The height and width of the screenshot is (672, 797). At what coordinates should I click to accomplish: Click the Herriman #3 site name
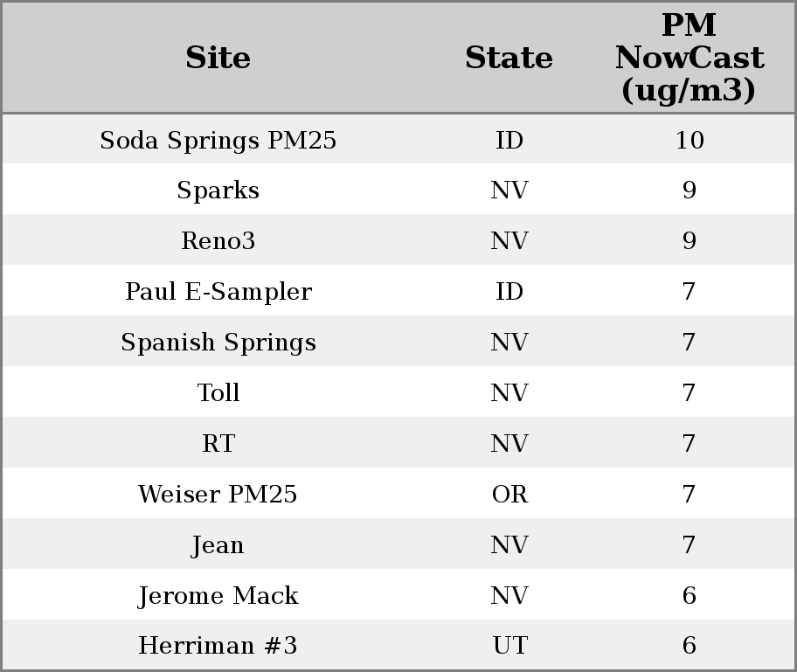point(218,646)
